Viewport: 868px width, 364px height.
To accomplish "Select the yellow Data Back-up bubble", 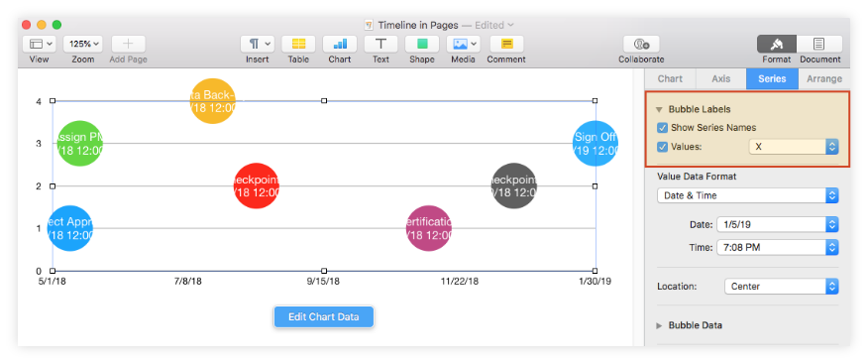I will (x=213, y=101).
